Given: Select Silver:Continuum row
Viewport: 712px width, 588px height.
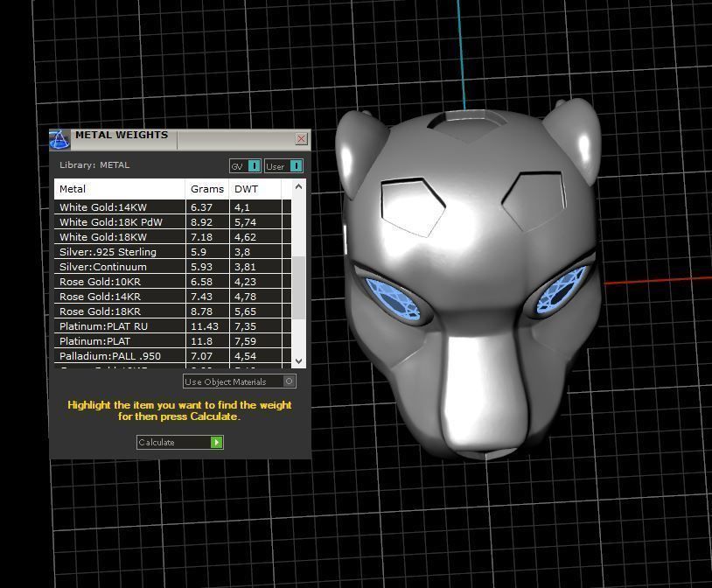Looking at the screenshot, I should pyautogui.click(x=172, y=267).
